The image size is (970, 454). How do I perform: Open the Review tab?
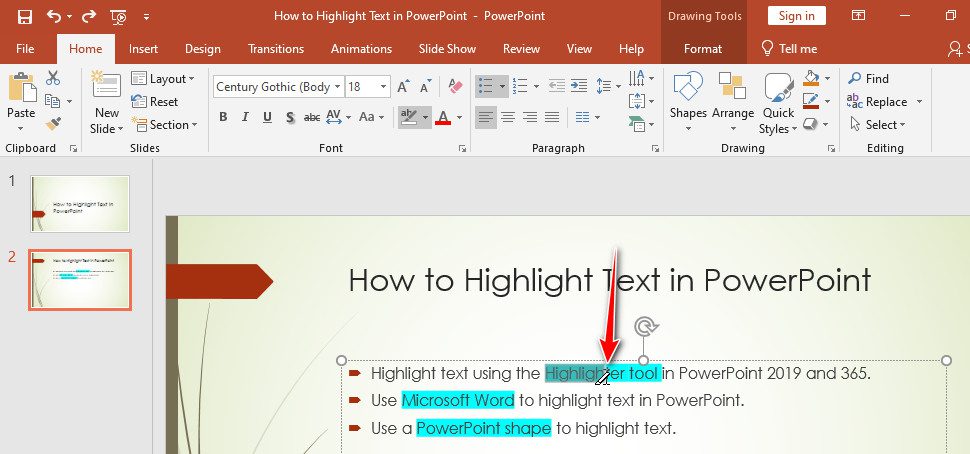pyautogui.click(x=521, y=49)
